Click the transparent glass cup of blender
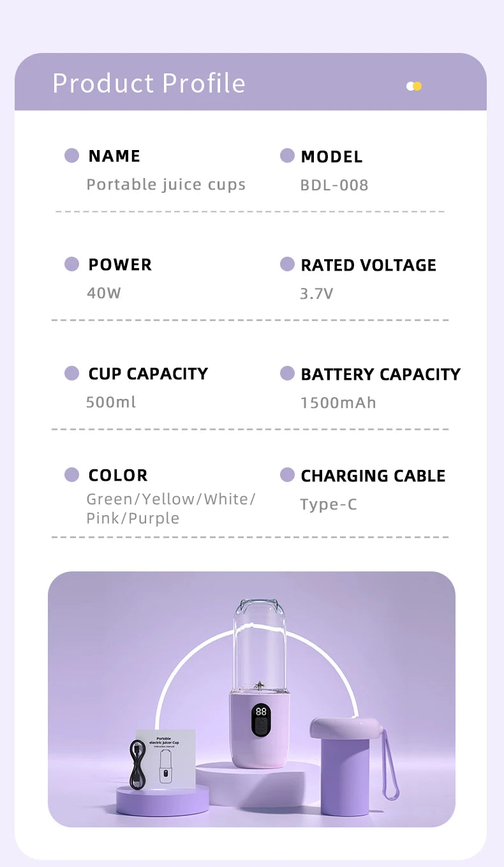This screenshot has height=867, width=504. [x=259, y=645]
